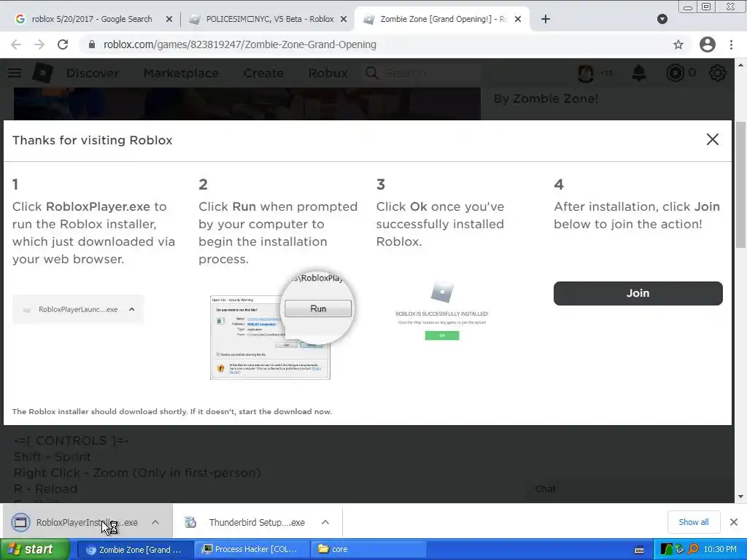
Task: Click the Roblox logo icon
Action: click(x=42, y=73)
